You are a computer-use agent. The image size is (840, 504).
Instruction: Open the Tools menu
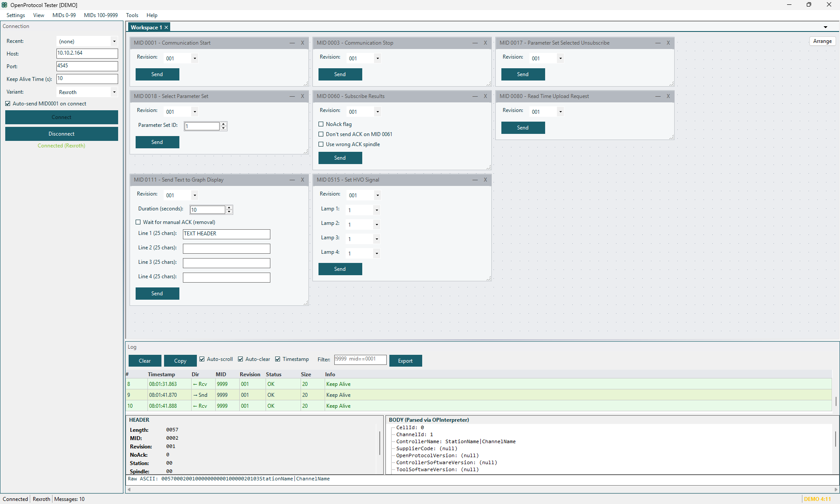(132, 15)
